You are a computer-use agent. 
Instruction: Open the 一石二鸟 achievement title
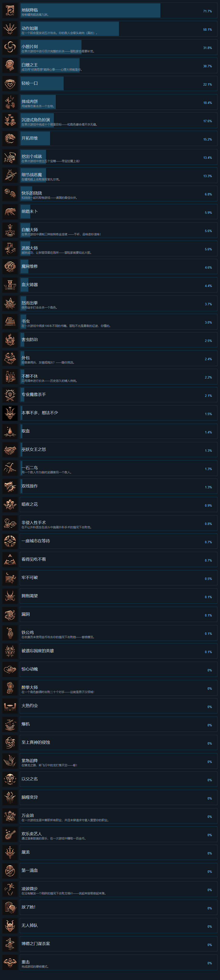click(30, 468)
